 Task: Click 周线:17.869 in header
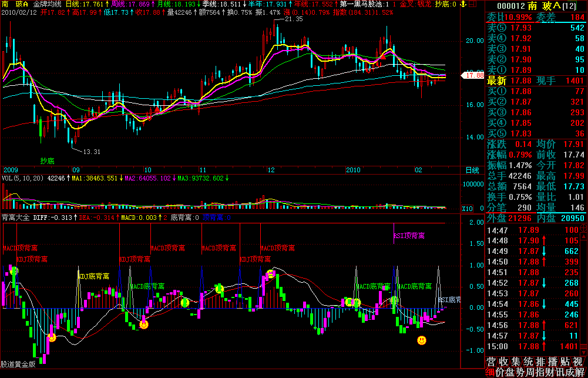pyautogui.click(x=133, y=5)
